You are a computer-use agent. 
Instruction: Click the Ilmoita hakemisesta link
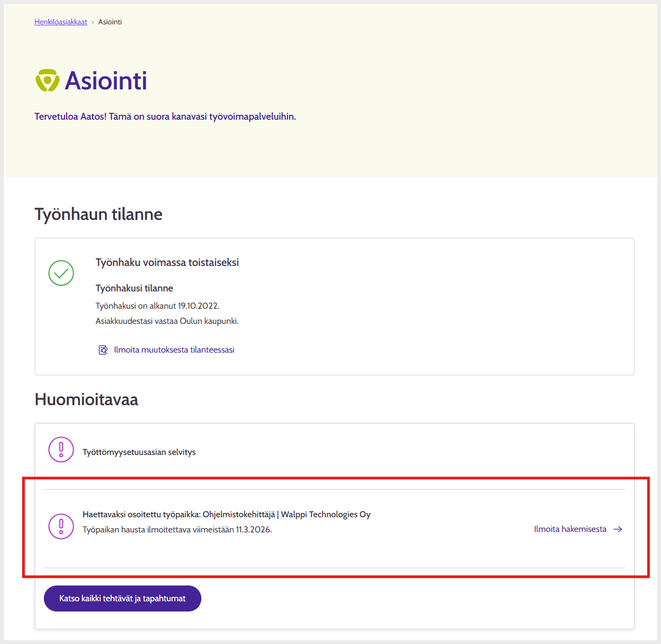pyautogui.click(x=570, y=529)
